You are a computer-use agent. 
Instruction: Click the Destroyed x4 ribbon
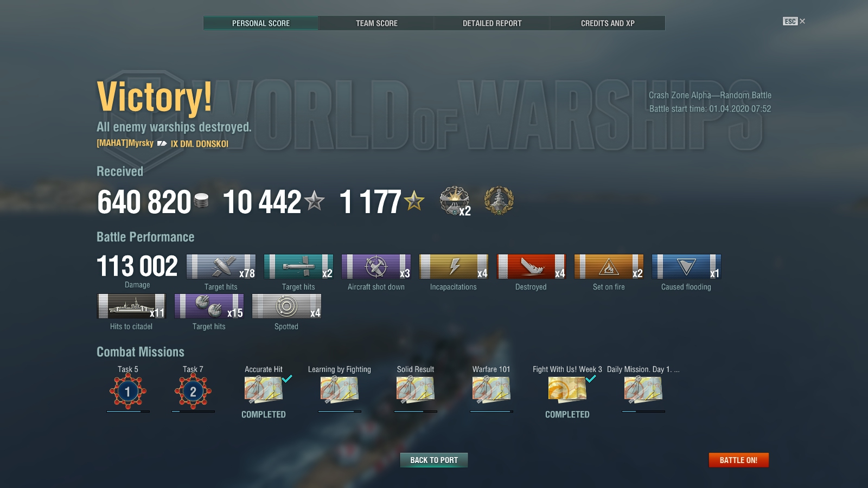coord(531,266)
